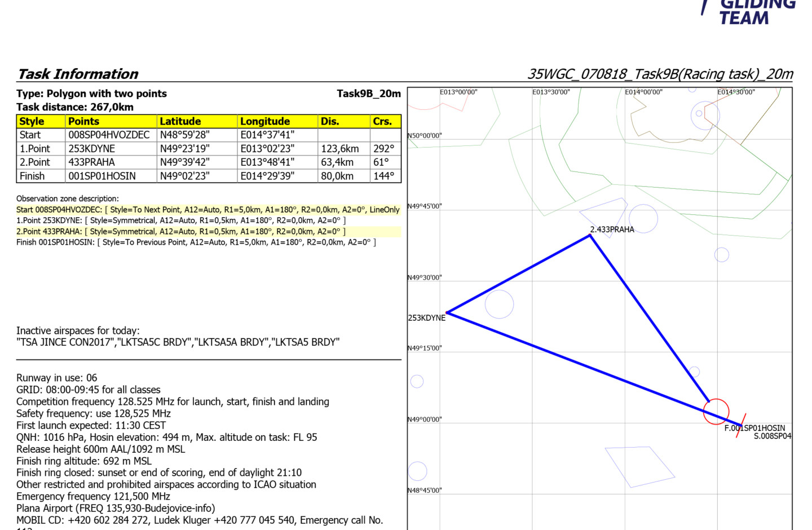Select the 433PRAHA cell in the table
This screenshot has height=530, width=812.
92,162
